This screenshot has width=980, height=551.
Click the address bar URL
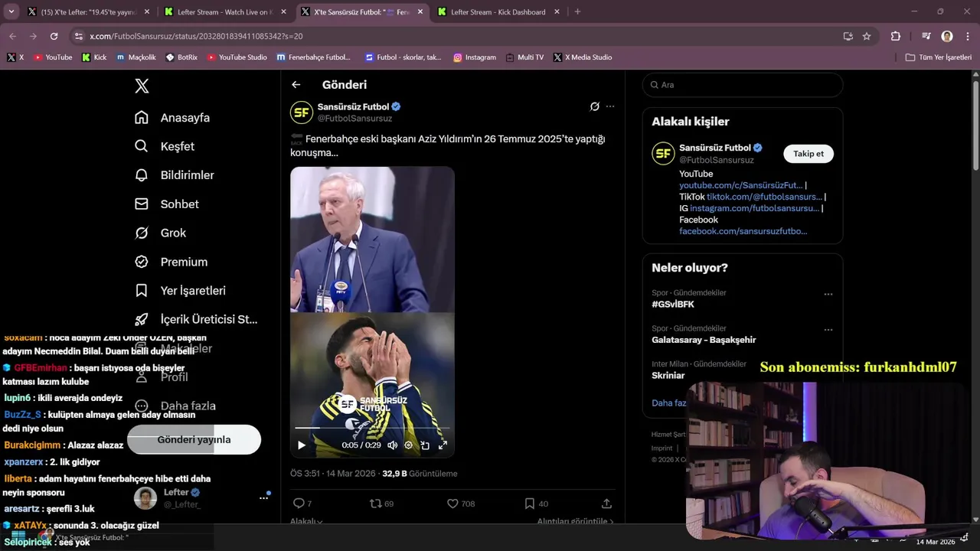[196, 36]
